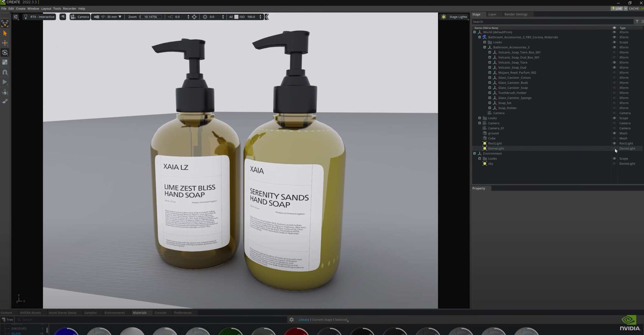The image size is (644, 335).
Task: Open the viewport settings sliders icon
Action: point(15,17)
